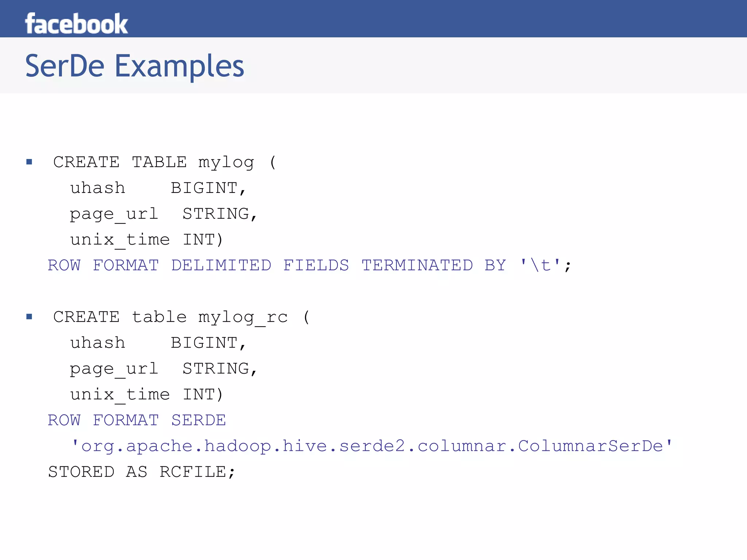Click the '\t' delimiter literal
This screenshot has width=747, height=560.
pyautogui.click(x=541, y=265)
